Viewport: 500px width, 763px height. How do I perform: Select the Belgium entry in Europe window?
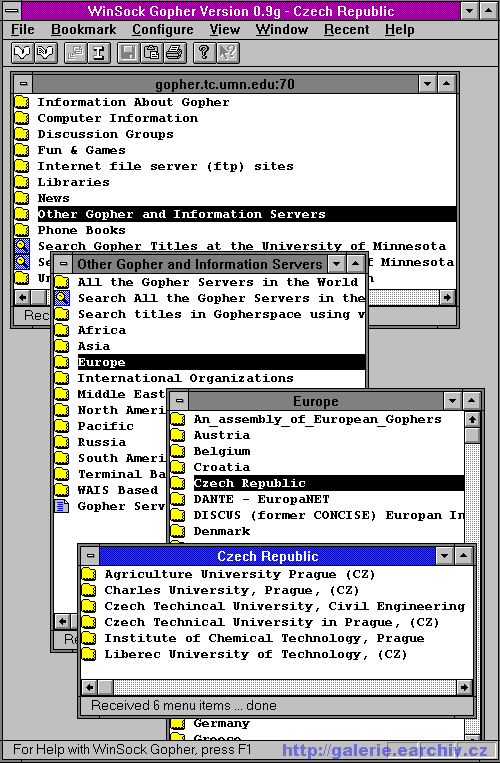[x=222, y=451]
